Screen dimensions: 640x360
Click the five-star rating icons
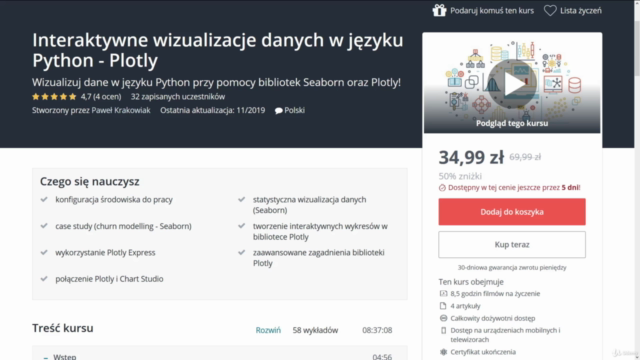click(54, 97)
